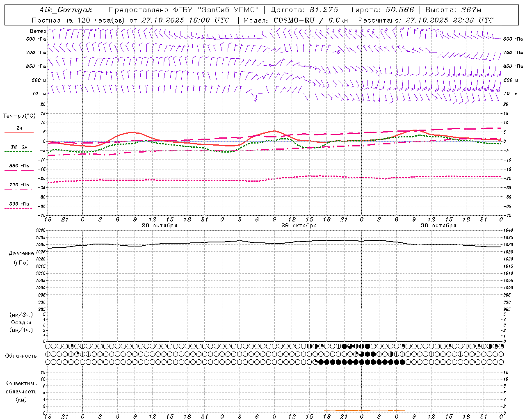Click the elevation value "Высота: 367м"
Viewport: 525px width, 420px height.
pos(453,10)
